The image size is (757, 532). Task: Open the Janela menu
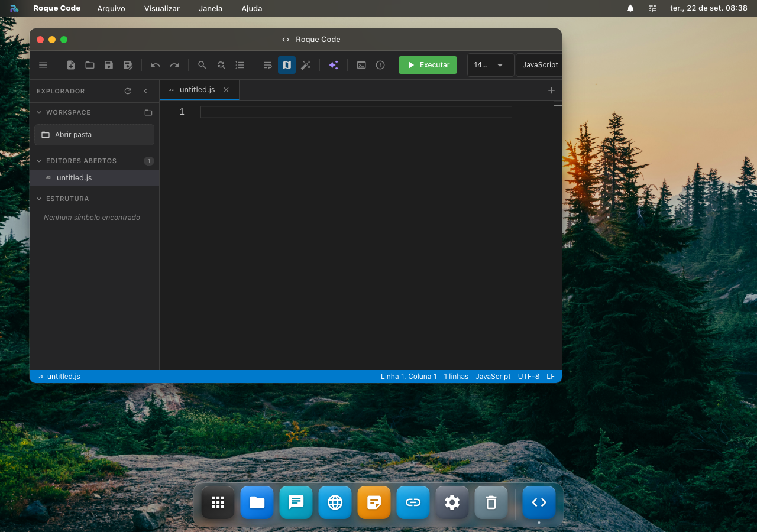(211, 8)
